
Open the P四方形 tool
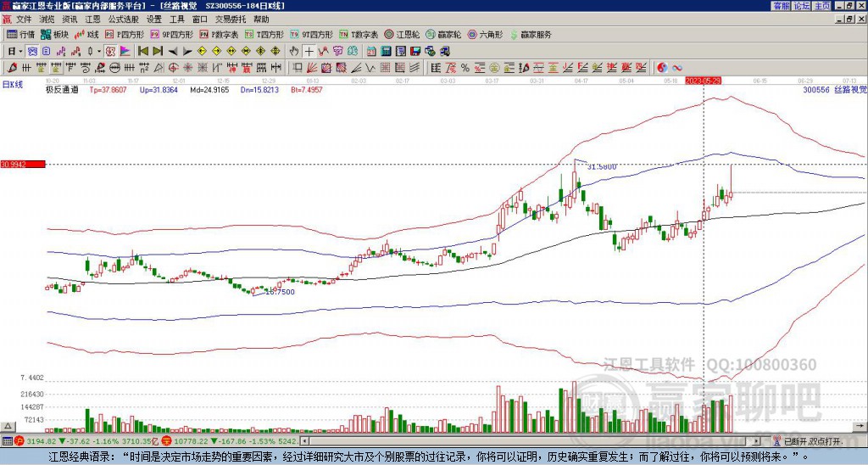[x=125, y=34]
